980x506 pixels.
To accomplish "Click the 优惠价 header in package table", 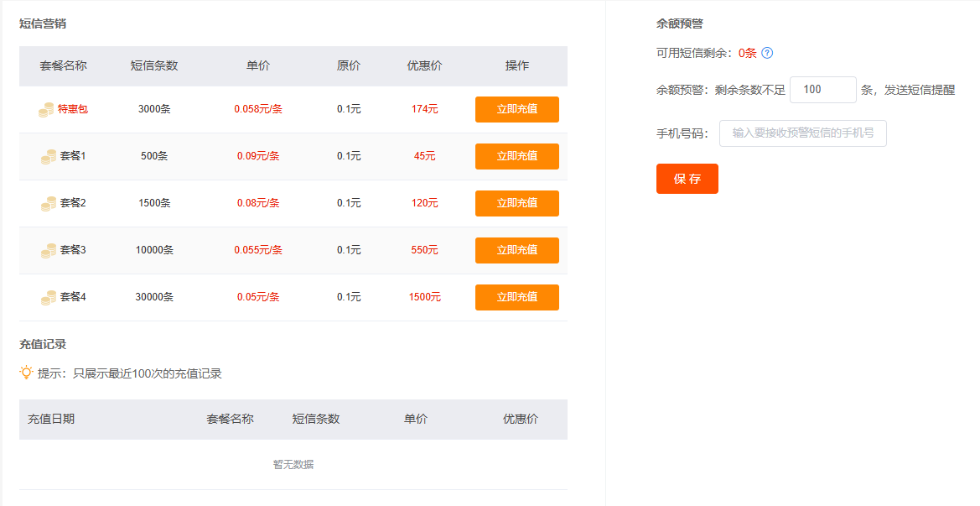I will [424, 65].
